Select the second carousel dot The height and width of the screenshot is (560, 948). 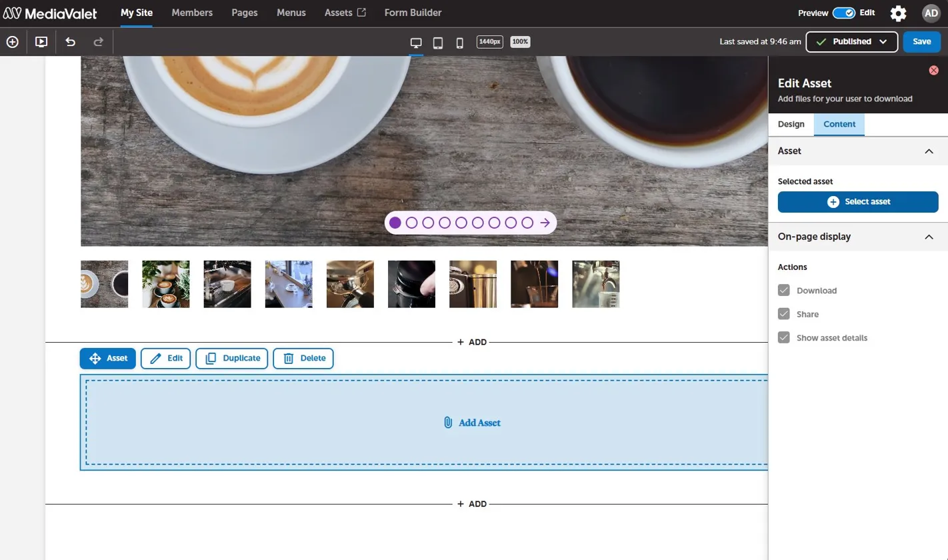click(x=411, y=223)
